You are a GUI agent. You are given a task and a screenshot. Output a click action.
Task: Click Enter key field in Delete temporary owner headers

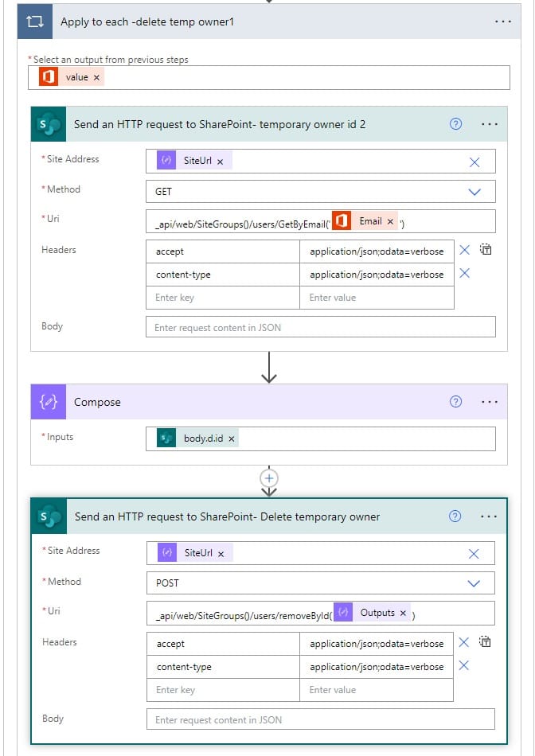click(224, 690)
